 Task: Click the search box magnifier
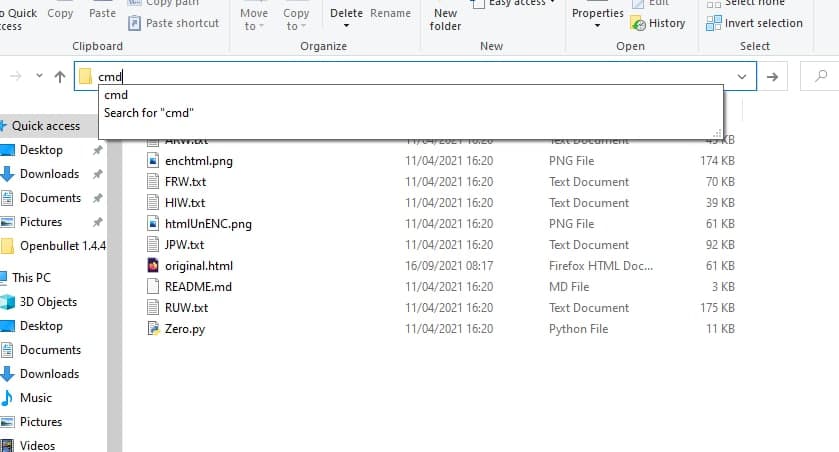point(820,76)
